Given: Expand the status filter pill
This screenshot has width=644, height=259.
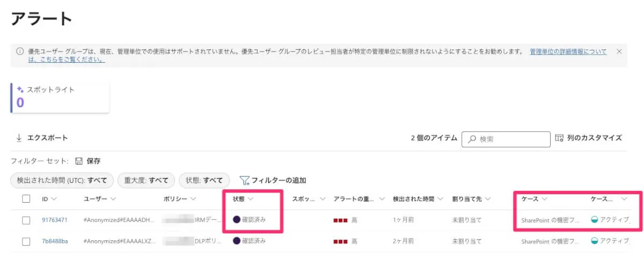Looking at the screenshot, I should tap(204, 180).
